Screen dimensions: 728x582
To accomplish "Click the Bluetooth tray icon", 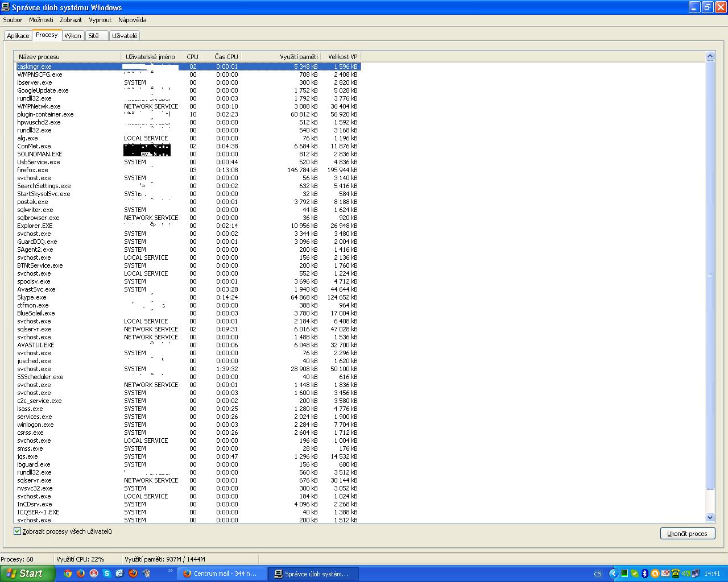I will click(645, 573).
